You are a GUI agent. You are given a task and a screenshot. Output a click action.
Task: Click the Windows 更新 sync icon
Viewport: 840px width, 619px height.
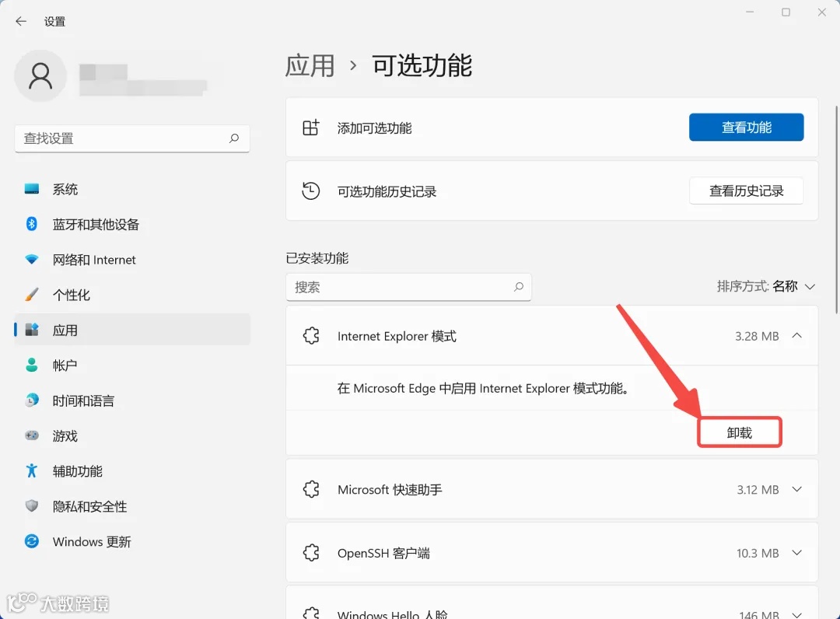click(32, 541)
